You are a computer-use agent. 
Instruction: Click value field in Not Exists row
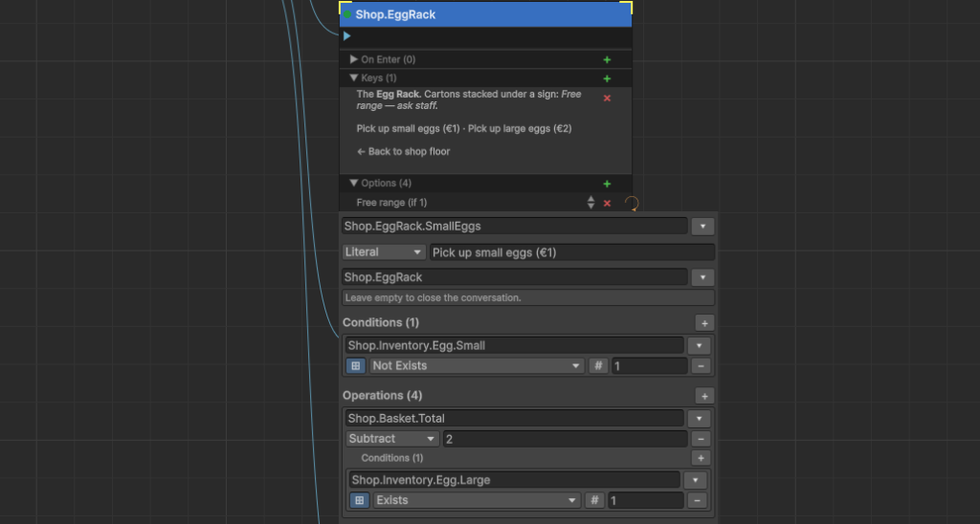tap(650, 366)
